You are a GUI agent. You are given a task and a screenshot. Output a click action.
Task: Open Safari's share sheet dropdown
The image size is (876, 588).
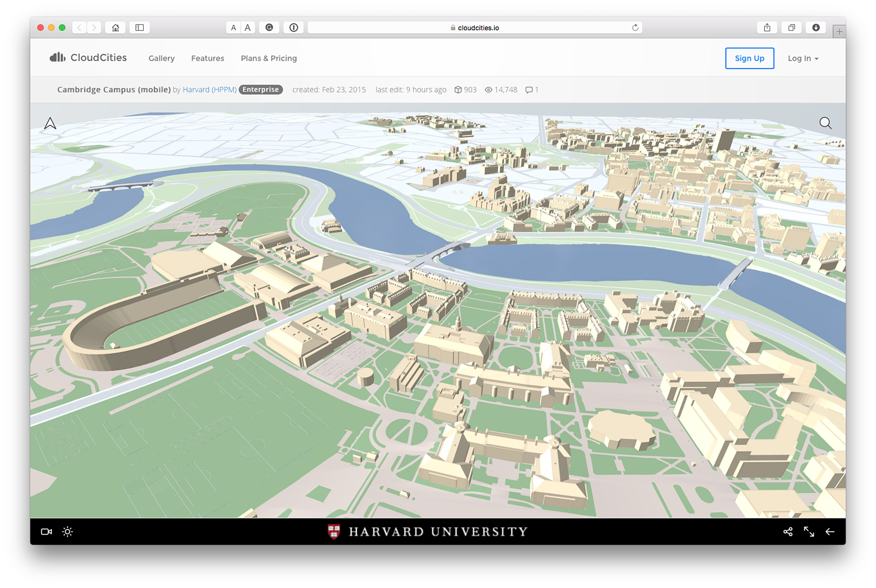click(767, 27)
